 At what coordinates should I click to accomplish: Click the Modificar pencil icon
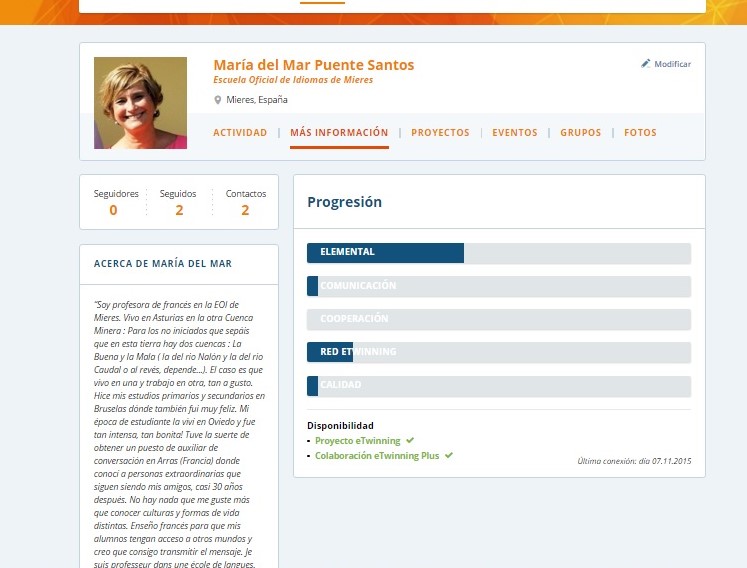646,63
